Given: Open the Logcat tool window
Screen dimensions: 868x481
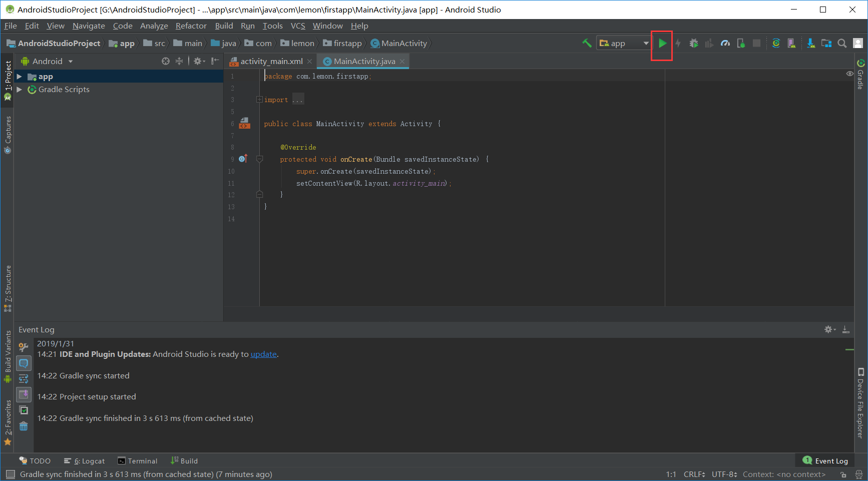Looking at the screenshot, I should 84,461.
